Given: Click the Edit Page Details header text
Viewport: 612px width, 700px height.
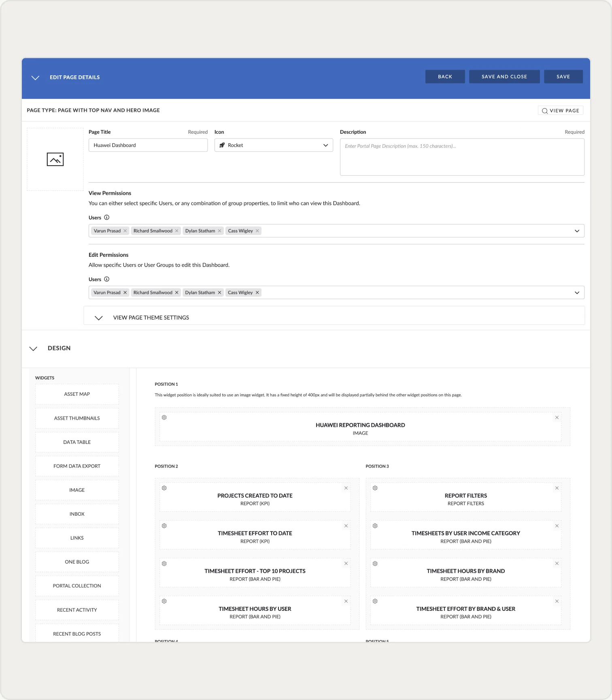Looking at the screenshot, I should [75, 77].
